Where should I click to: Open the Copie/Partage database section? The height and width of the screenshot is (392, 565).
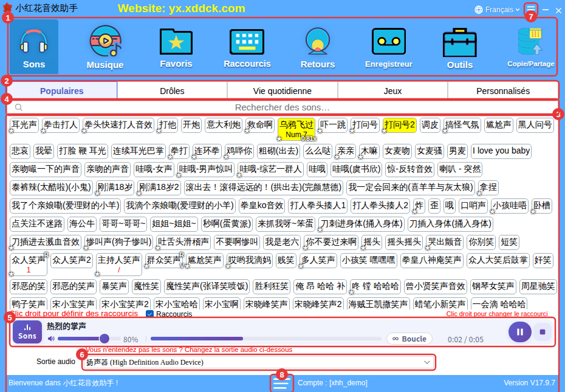click(531, 47)
